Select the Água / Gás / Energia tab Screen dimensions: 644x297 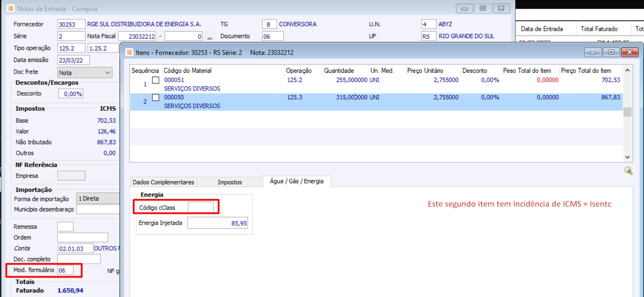point(297,181)
